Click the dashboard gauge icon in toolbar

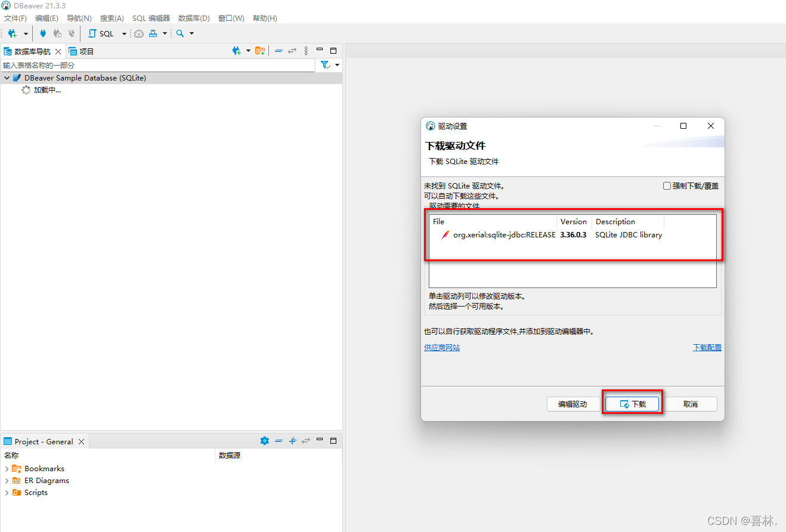pos(139,33)
